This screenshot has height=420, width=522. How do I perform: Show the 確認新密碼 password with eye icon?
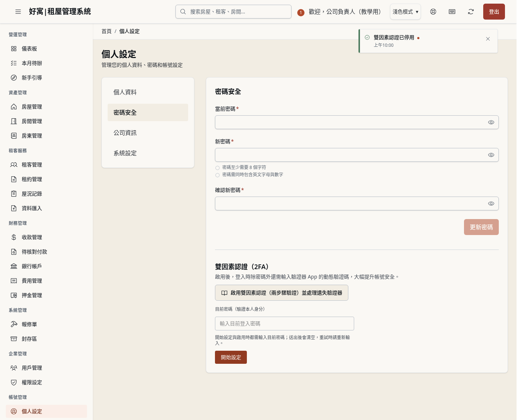(x=491, y=203)
